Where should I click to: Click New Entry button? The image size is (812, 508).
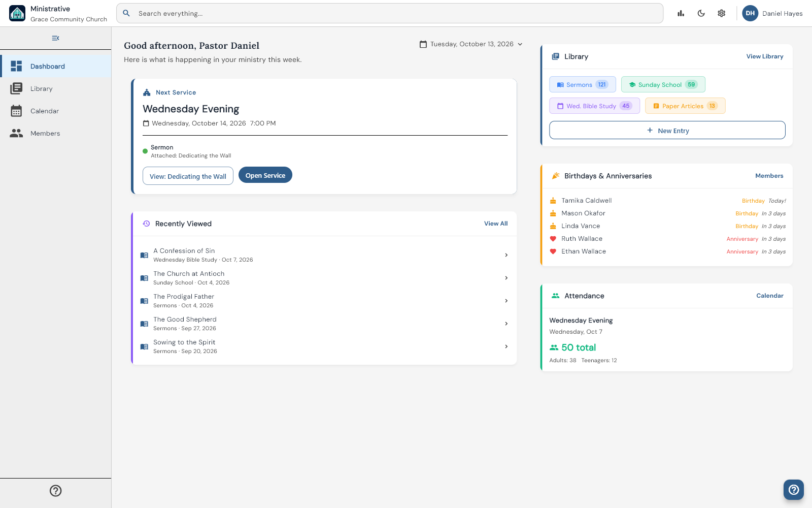[x=667, y=130]
